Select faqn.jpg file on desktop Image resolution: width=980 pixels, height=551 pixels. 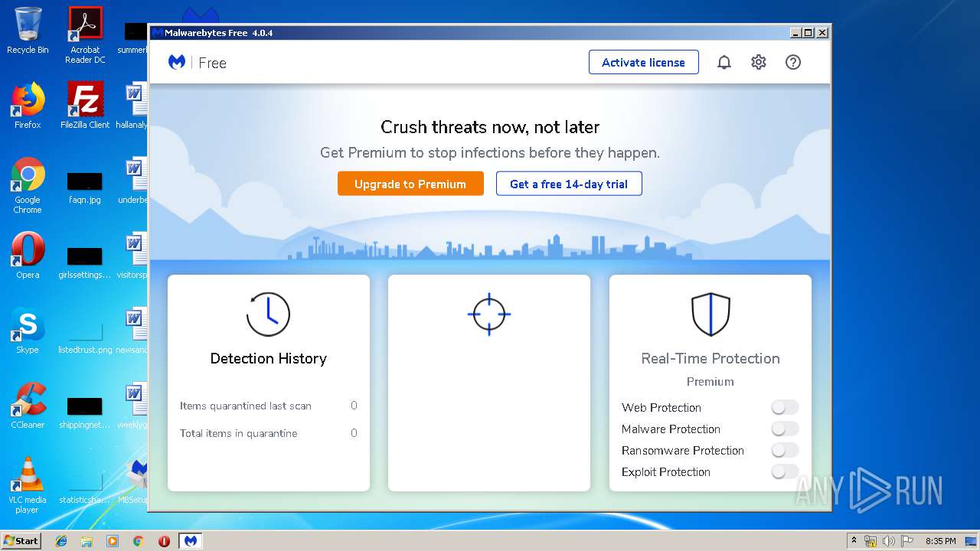85,187
